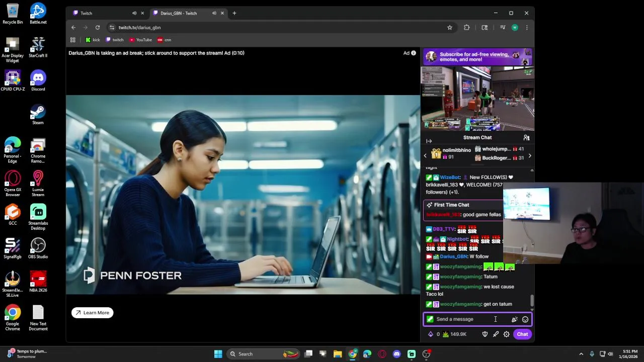The image size is (644, 362).
Task: Send message with the Chat button
Action: pos(522,334)
